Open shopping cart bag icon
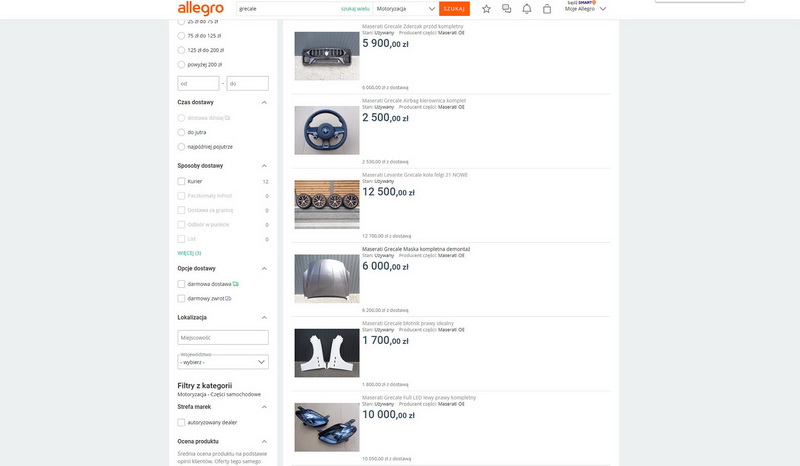Image resolution: width=800 pixels, height=466 pixels. point(547,9)
